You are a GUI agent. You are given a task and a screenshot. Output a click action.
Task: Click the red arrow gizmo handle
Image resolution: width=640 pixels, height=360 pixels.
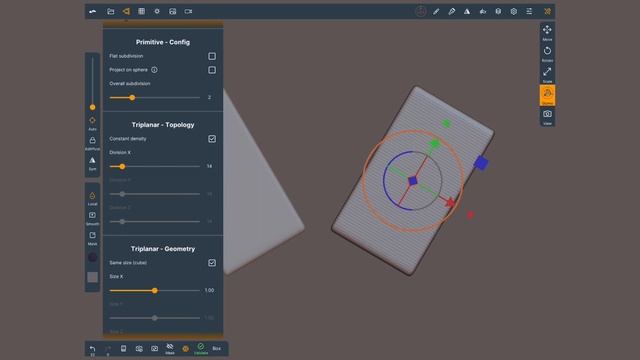pos(450,202)
